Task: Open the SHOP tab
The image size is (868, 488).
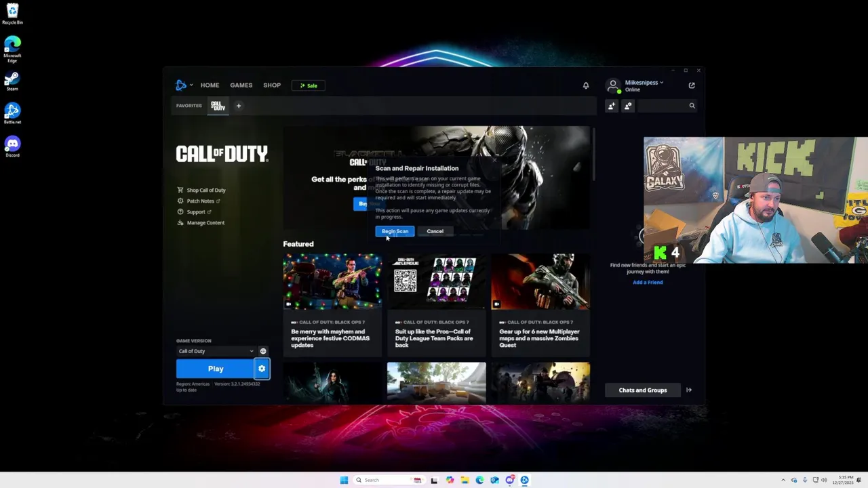Action: point(272,85)
